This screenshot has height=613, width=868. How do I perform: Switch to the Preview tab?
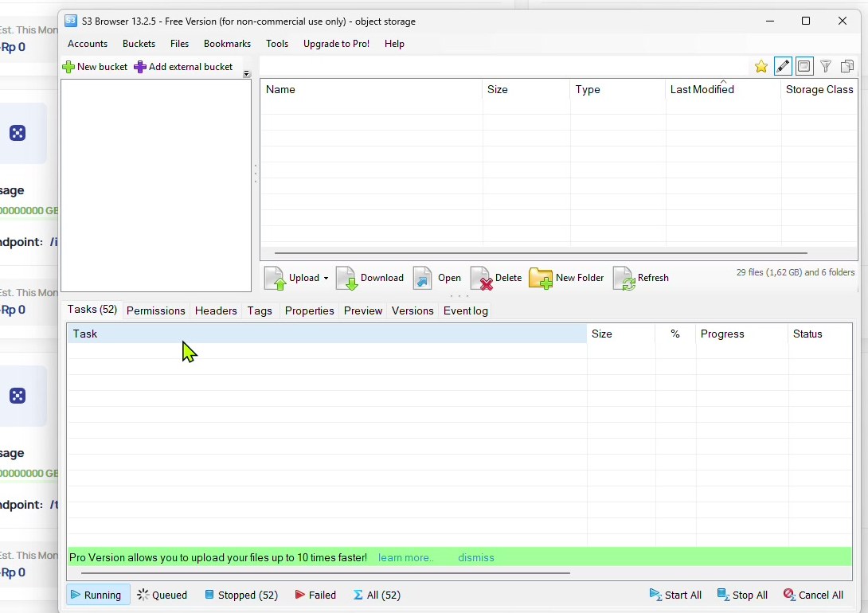tap(363, 311)
